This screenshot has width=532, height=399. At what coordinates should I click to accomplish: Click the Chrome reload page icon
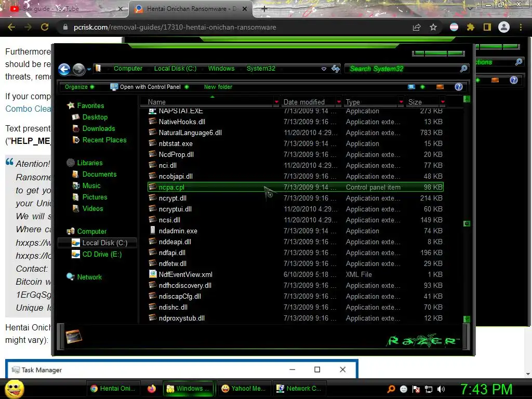click(x=45, y=27)
